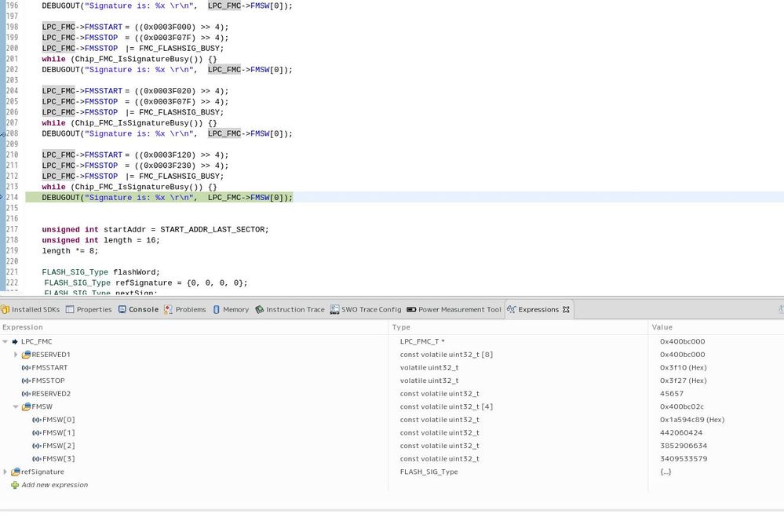The width and height of the screenshot is (784, 532).
Task: Click the Memory tab icon
Action: point(217,309)
